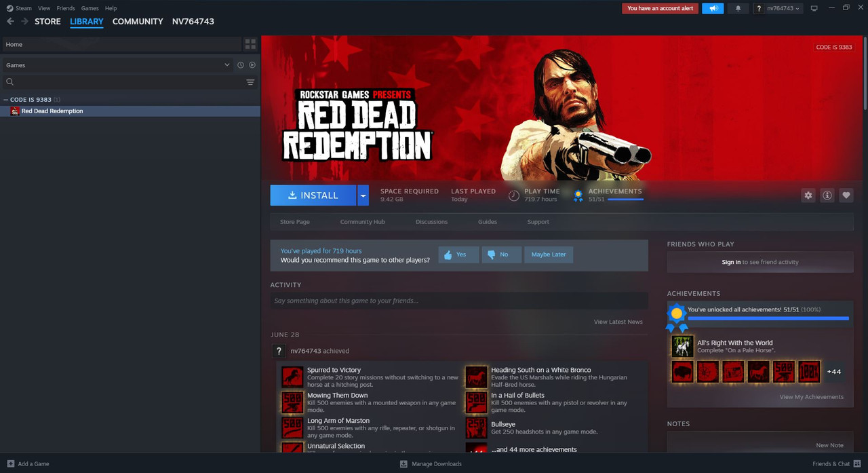Image resolution: width=868 pixels, height=473 pixels.
Task: Open the Friends menu
Action: tap(66, 8)
